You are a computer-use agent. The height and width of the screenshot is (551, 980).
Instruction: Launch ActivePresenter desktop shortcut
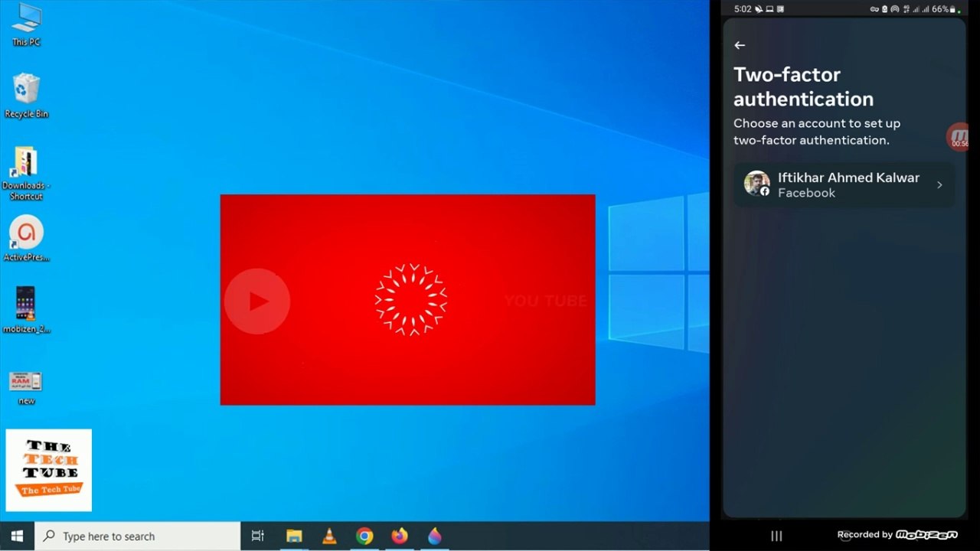pyautogui.click(x=26, y=239)
